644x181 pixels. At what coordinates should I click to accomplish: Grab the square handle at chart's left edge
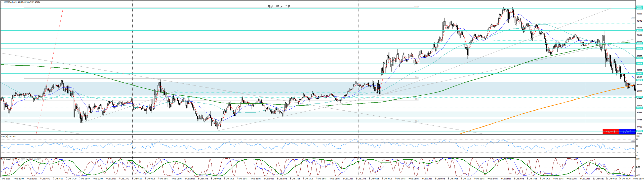[1, 9]
